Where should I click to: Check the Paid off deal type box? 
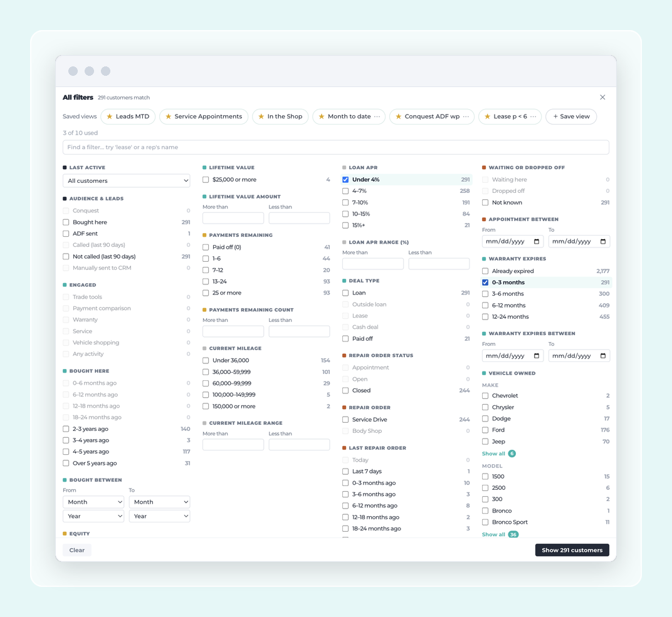click(345, 339)
